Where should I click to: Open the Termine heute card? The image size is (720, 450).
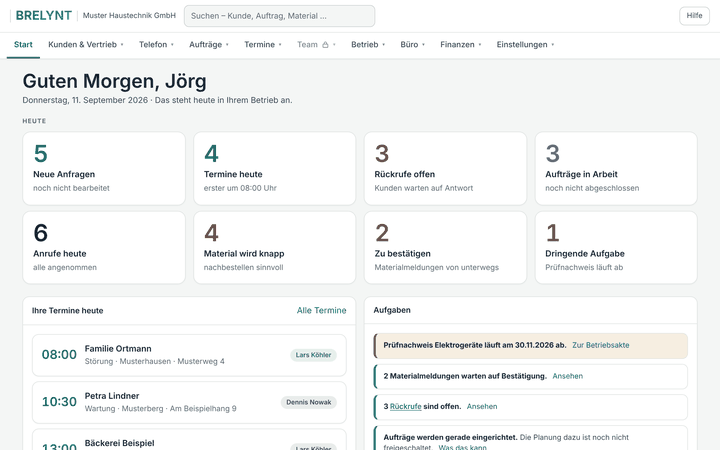tap(275, 168)
